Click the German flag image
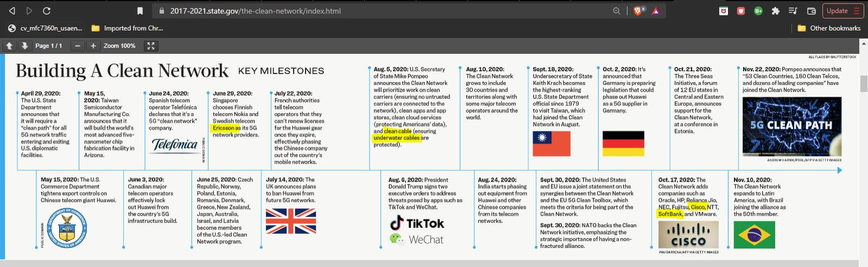Image resolution: width=868 pixels, height=267 pixels. 623,144
